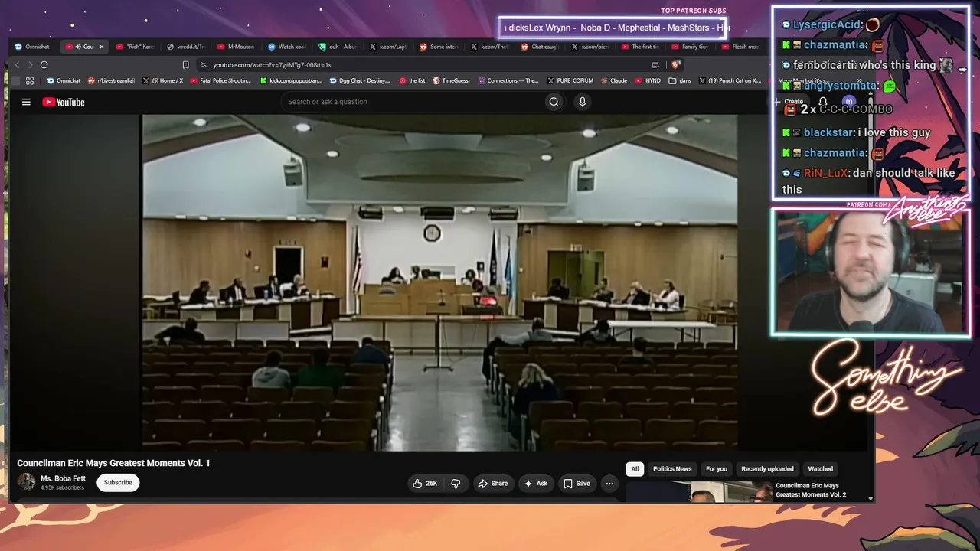
Task: Like the video with thumbs-up button
Action: (x=425, y=484)
